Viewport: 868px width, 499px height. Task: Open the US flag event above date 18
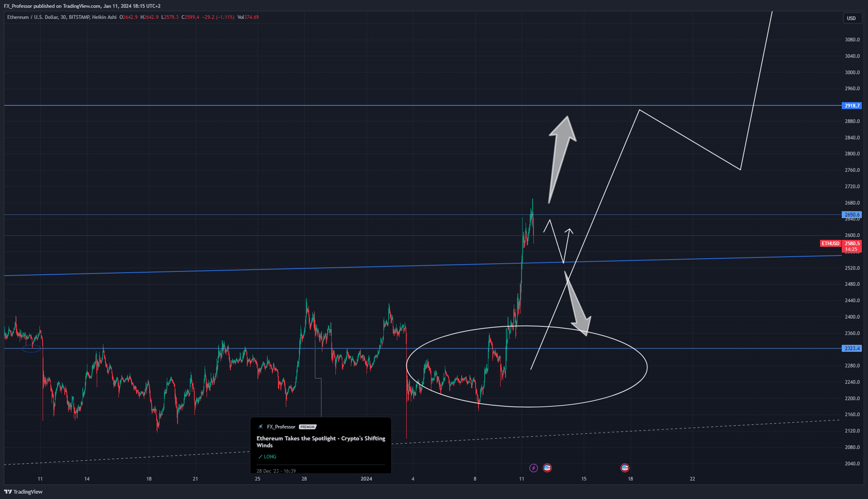click(x=625, y=468)
